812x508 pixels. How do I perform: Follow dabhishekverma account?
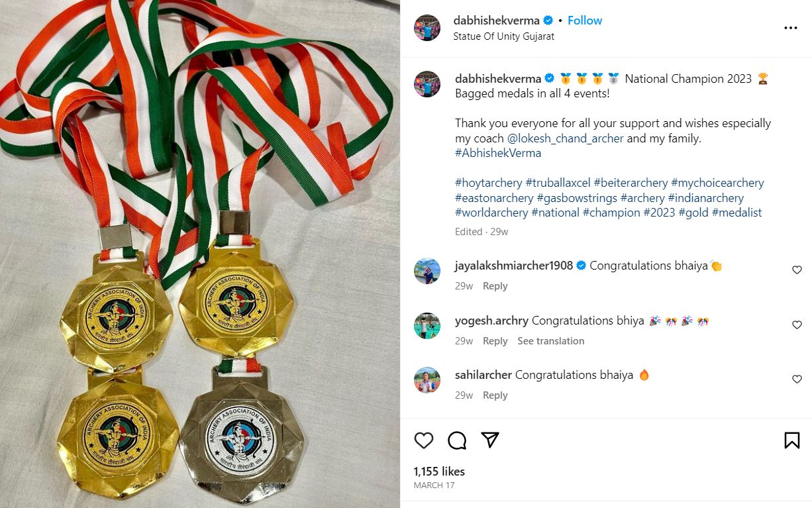tap(585, 21)
